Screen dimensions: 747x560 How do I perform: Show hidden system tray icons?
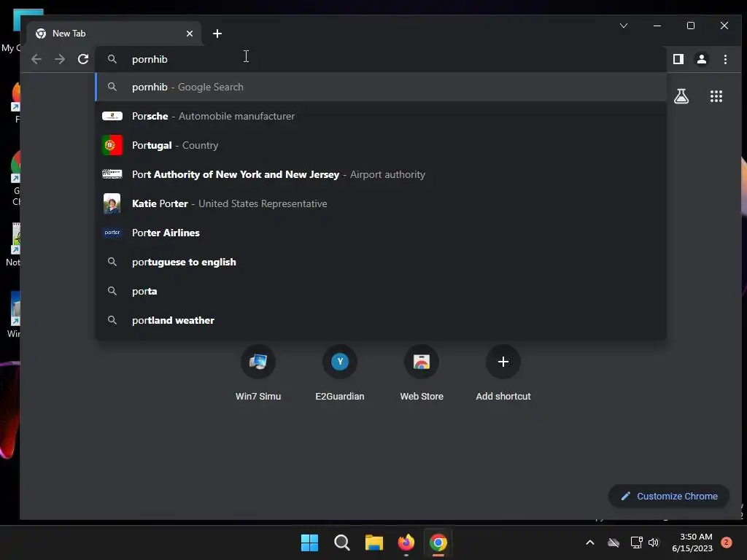coord(589,542)
